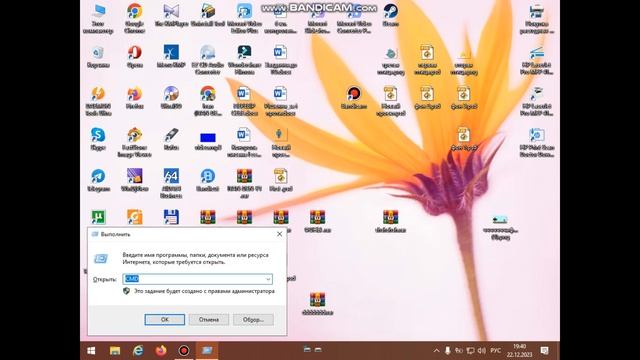The width and height of the screenshot is (640, 360).
Task: Open the UltraISO disc shortcut
Action: [171, 95]
